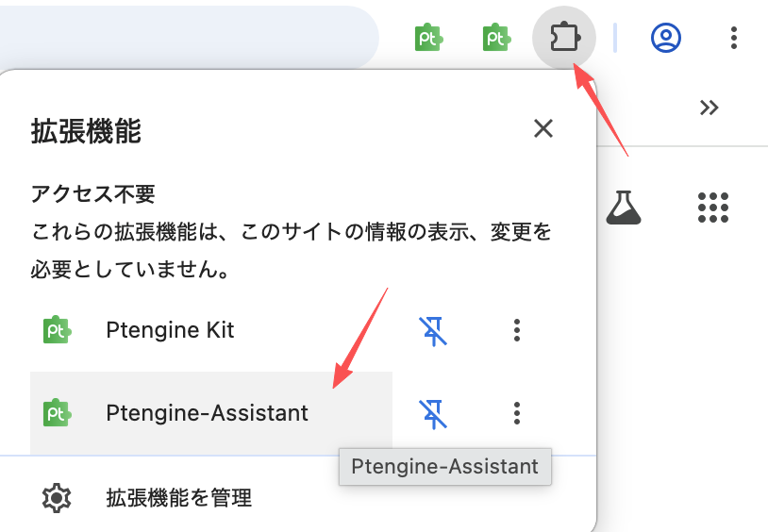Close the 拡張機能 popup
Image resolution: width=768 pixels, height=532 pixels.
pyautogui.click(x=543, y=129)
